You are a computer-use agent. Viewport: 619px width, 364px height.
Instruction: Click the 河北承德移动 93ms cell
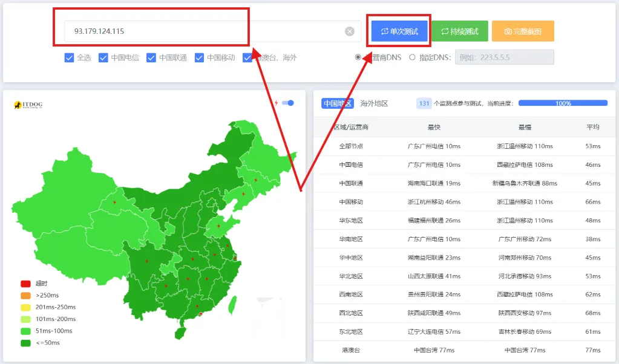click(x=525, y=276)
